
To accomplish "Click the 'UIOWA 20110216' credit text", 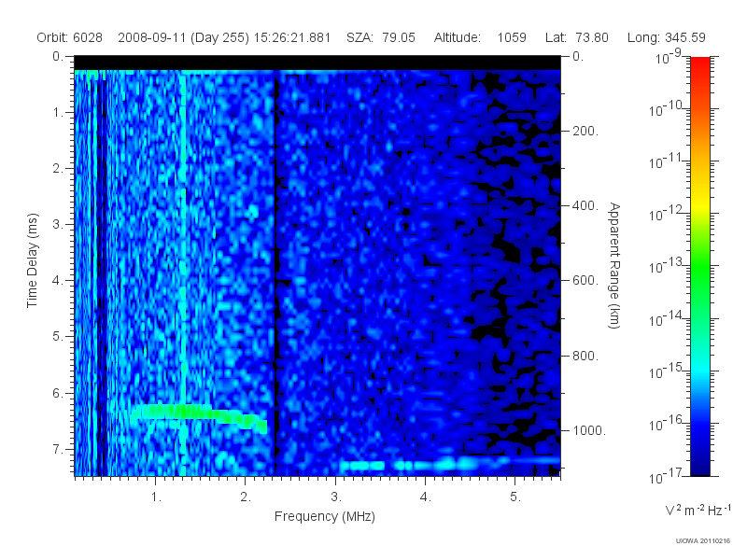I will click(703, 541).
